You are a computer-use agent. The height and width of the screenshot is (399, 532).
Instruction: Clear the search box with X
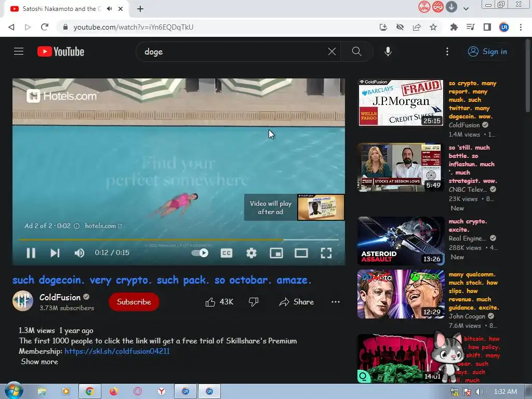(332, 51)
